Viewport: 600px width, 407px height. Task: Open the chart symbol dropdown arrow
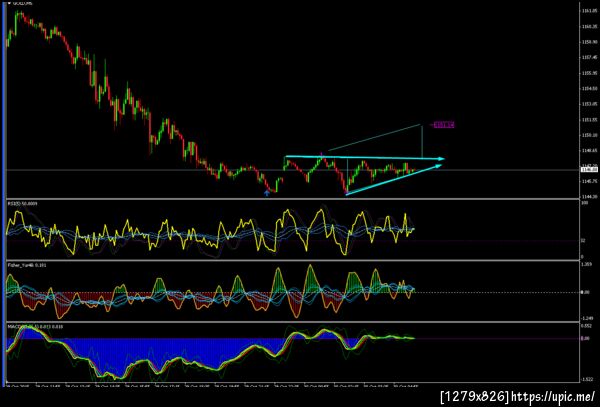coord(9,3)
